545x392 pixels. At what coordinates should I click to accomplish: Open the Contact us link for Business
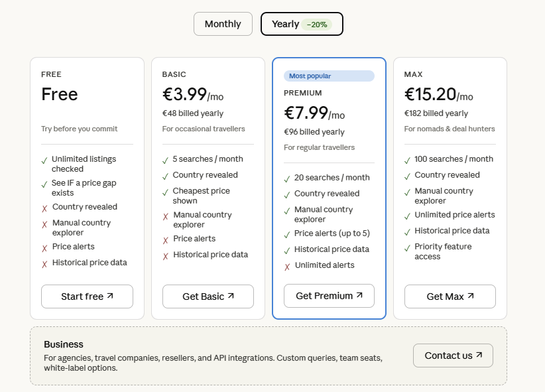[x=453, y=356]
